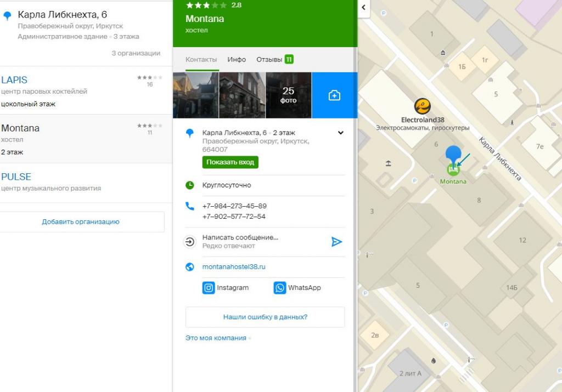
Task: Click the Показать вход button
Action: point(230,162)
